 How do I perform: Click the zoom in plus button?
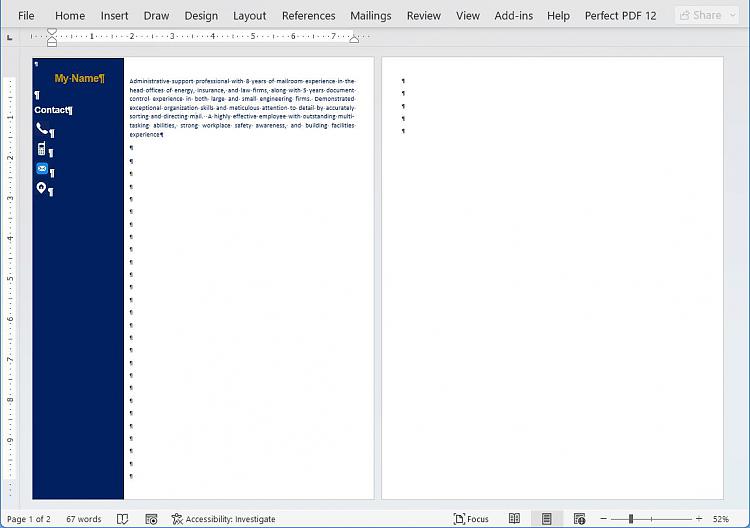click(699, 519)
